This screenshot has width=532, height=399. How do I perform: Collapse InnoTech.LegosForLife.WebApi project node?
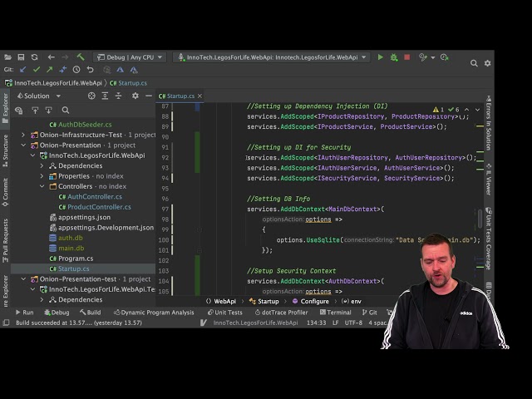tap(32, 155)
